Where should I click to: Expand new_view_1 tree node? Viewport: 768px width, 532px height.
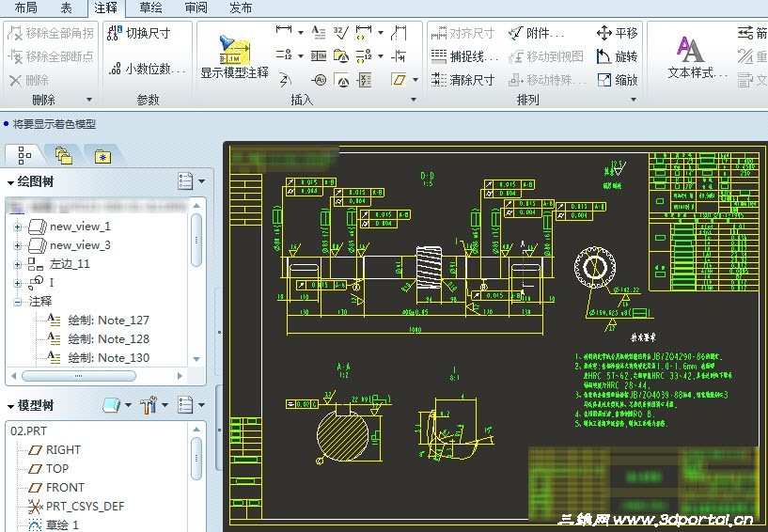18,227
